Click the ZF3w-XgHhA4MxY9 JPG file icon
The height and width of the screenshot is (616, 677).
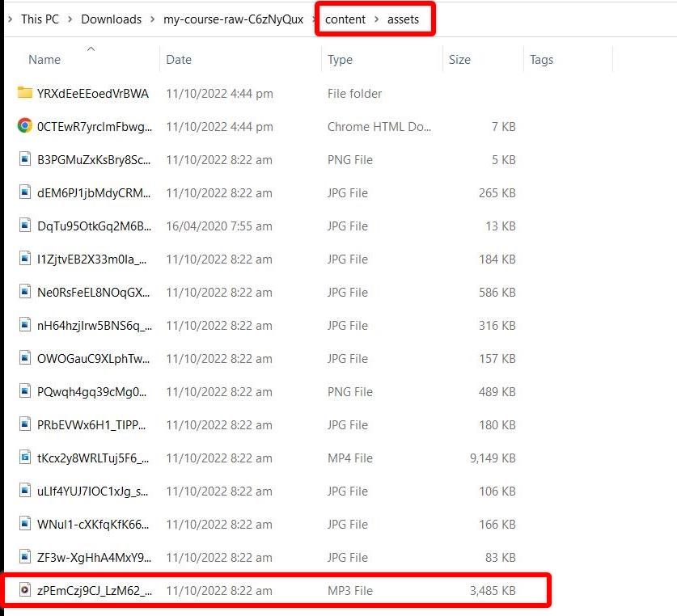pyautogui.click(x=25, y=557)
